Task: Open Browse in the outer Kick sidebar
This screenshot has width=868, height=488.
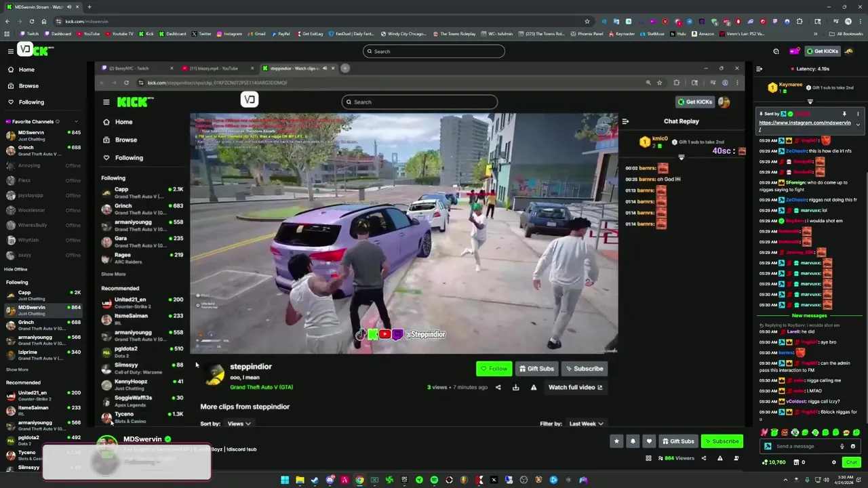Action: click(x=28, y=86)
